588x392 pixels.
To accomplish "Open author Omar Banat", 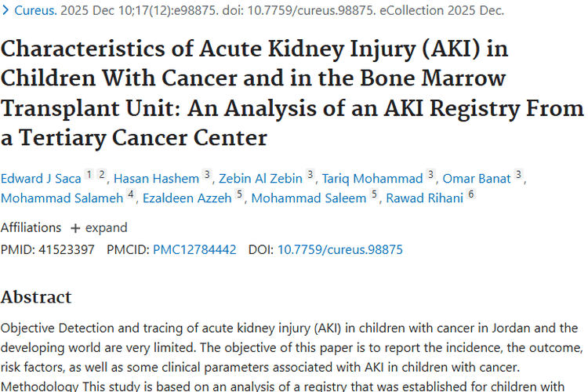I will [x=476, y=178].
